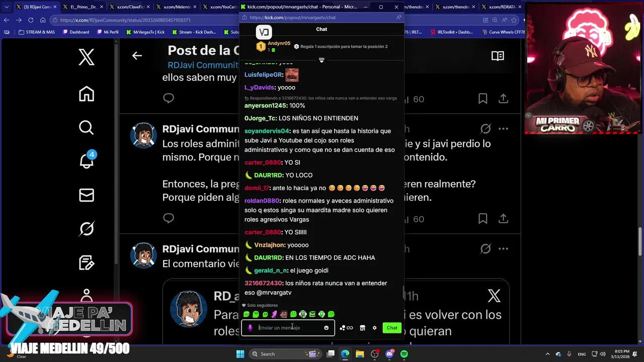This screenshot has height=362, width=644.
Task: Insert the brown face emote in quick row
Action: pyautogui.click(x=284, y=314)
